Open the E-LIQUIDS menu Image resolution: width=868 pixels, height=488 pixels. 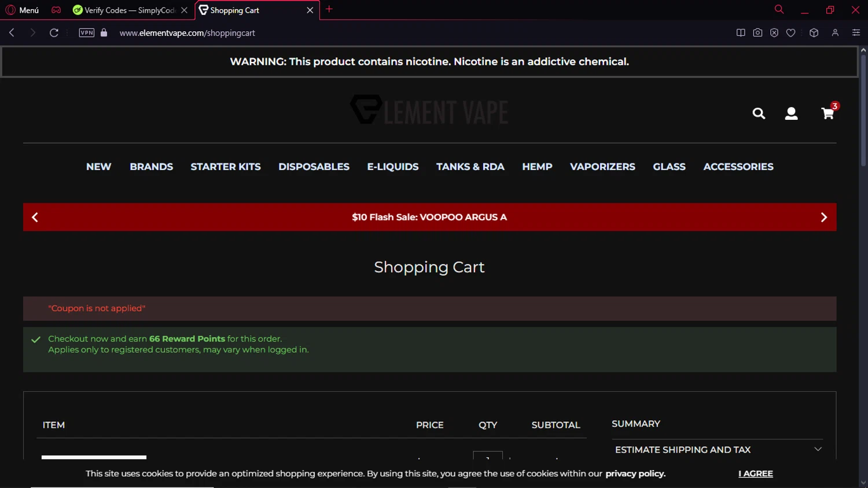pos(393,167)
